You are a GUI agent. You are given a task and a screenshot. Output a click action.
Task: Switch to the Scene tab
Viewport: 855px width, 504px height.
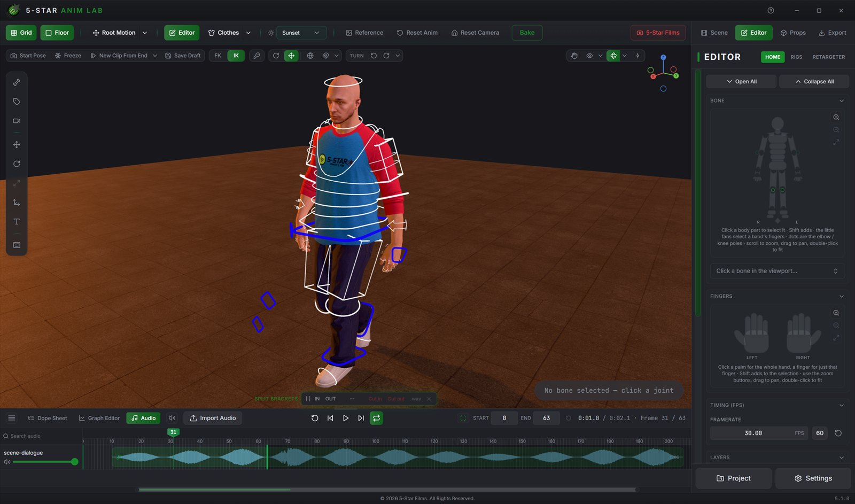tap(714, 33)
